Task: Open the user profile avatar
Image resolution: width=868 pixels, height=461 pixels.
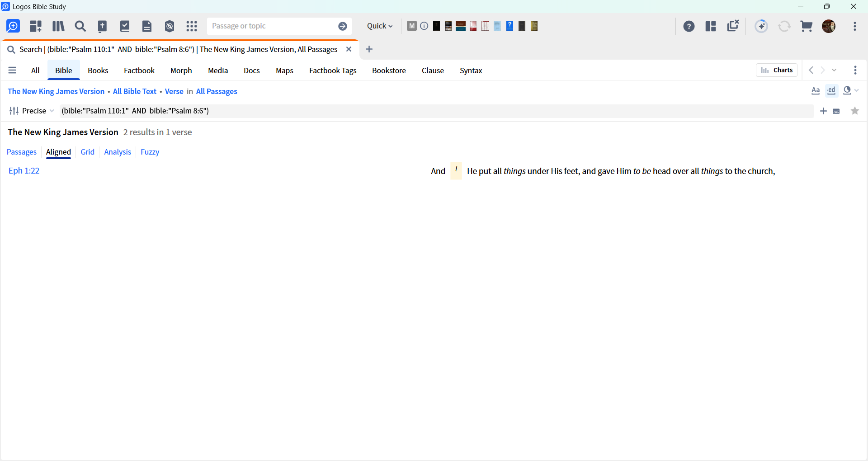Action: click(x=829, y=26)
